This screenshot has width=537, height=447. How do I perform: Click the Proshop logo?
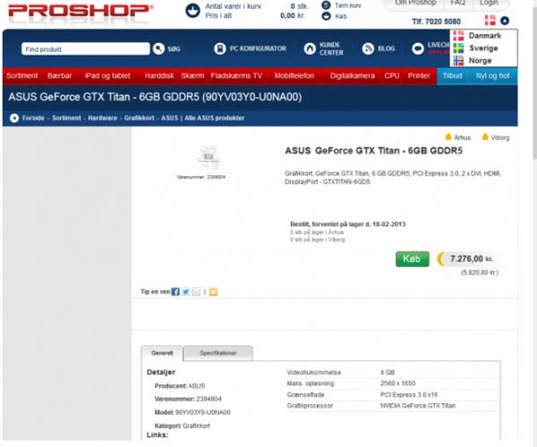(80, 11)
